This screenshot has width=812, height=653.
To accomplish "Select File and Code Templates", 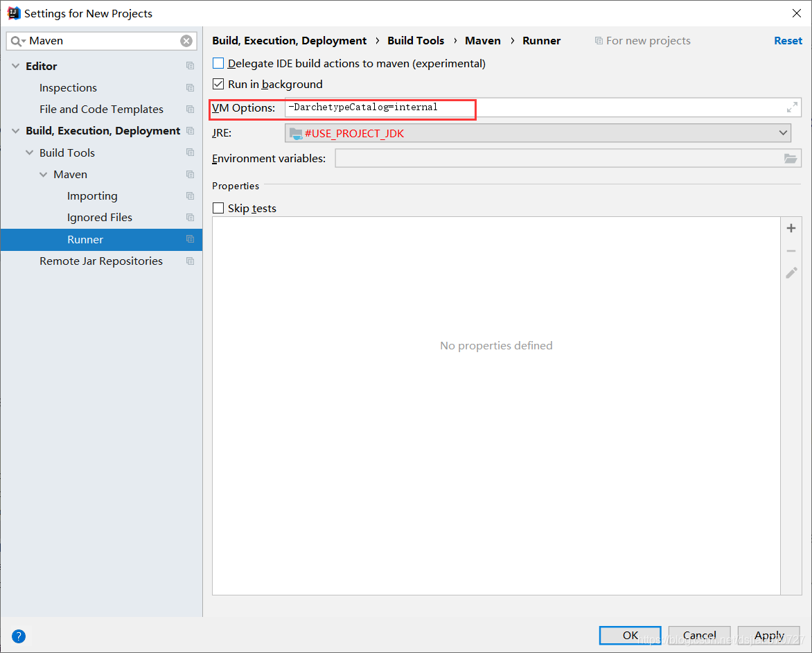I will click(x=101, y=110).
